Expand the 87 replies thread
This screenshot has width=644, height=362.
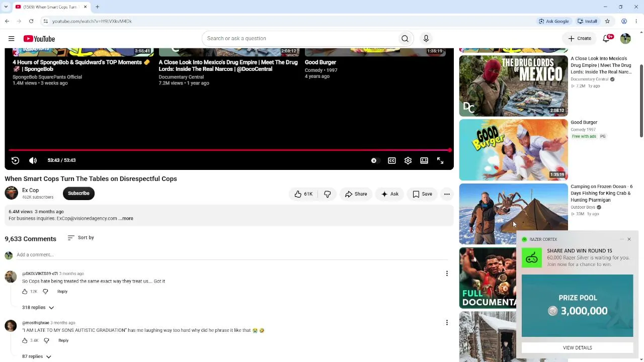pos(36,356)
